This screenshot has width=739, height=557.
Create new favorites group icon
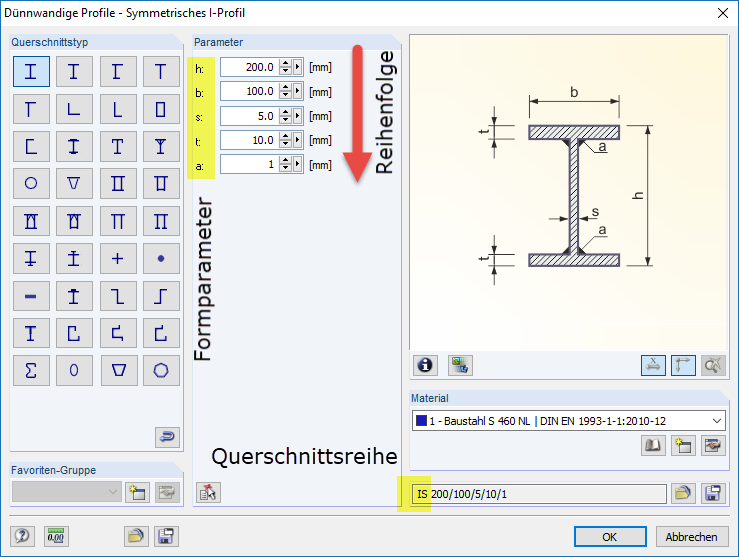click(137, 492)
